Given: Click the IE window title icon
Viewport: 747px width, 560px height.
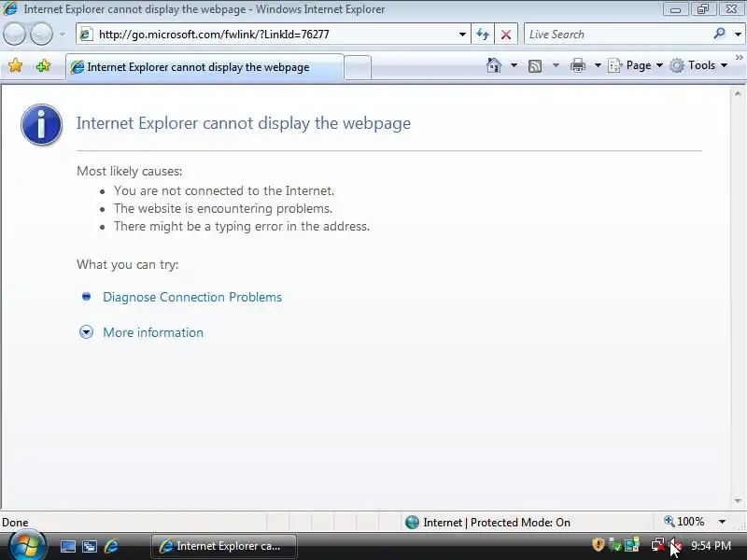Looking at the screenshot, I should coord(10,8).
